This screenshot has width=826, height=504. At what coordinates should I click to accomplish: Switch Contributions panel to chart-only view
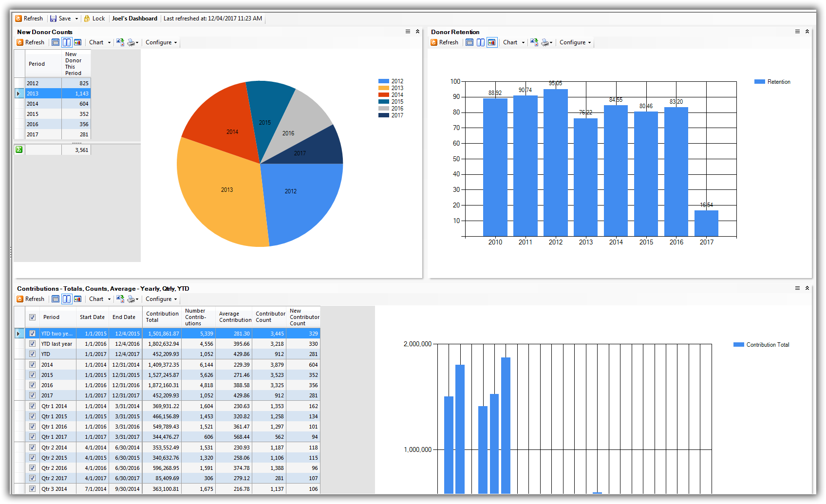pos(77,299)
